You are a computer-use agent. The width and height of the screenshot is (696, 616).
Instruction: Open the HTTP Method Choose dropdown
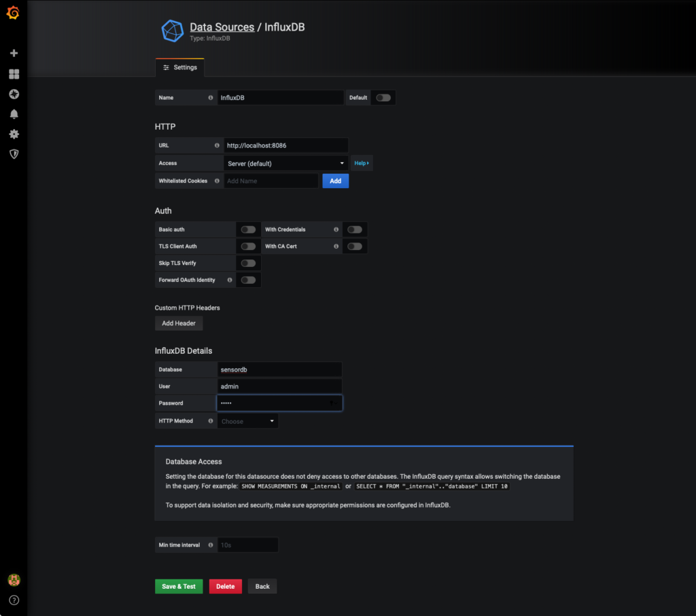coord(247,421)
